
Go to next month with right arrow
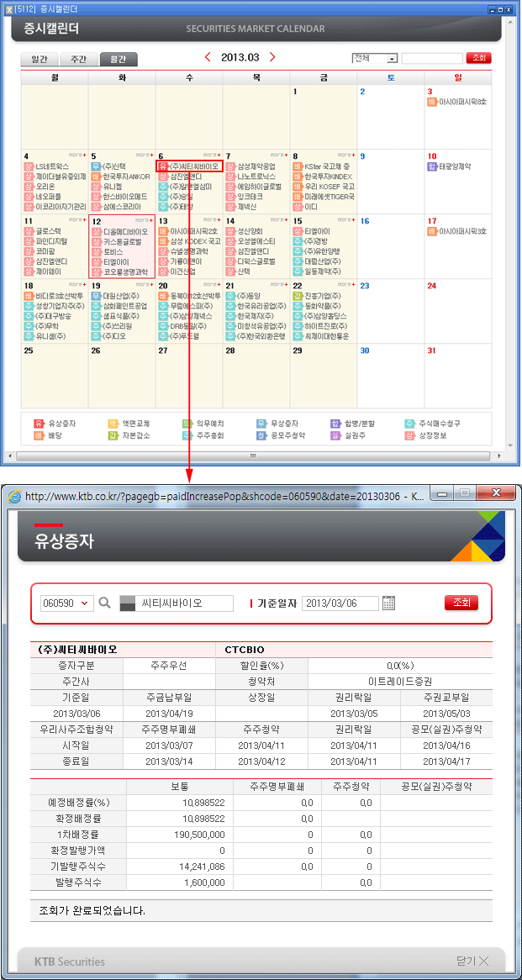coord(272,57)
